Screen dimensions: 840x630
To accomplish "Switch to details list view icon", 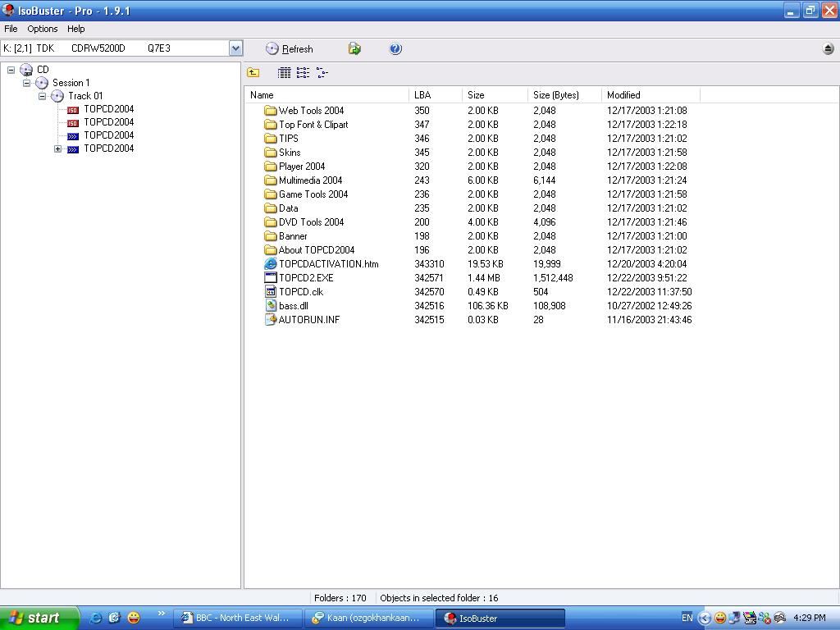I will 285,72.
